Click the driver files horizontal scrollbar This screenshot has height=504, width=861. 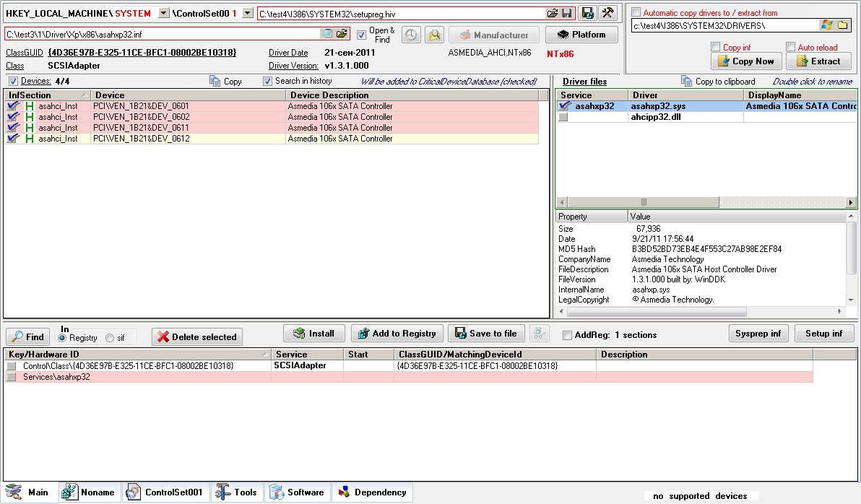point(706,203)
